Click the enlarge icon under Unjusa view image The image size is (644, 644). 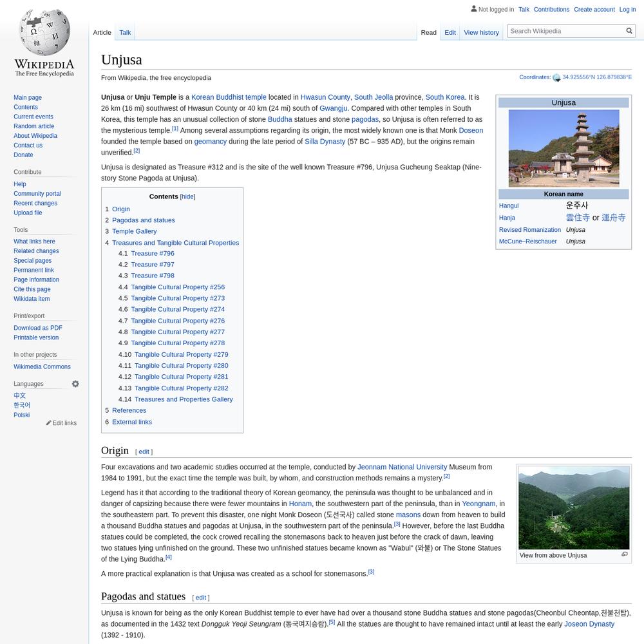click(624, 554)
